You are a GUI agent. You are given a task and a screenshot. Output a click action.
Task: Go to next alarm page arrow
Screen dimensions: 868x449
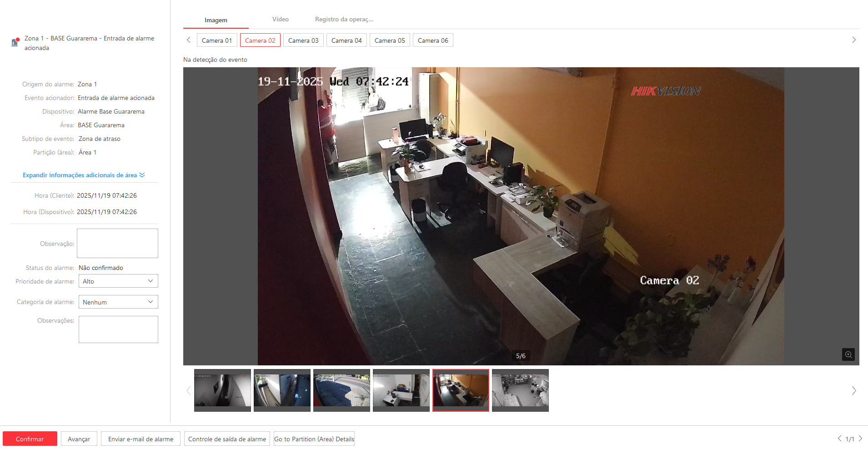860,439
